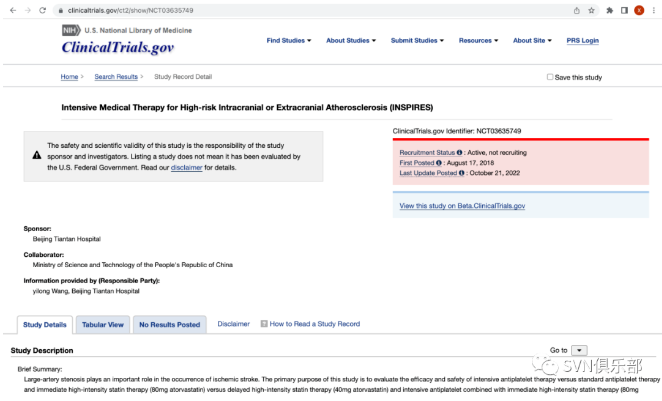Screen dimensions: 662x401
Task: Click the icon beside How to Read a Study Record
Action: coord(264,324)
